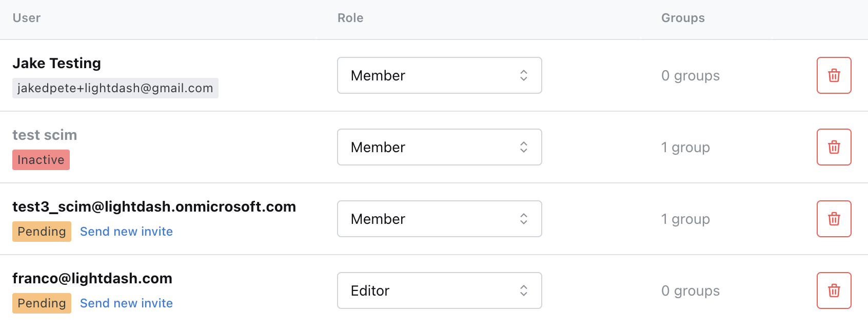Open Editor role dropdown for franco@lightdash.com
The height and width of the screenshot is (333, 868).
coord(439,290)
